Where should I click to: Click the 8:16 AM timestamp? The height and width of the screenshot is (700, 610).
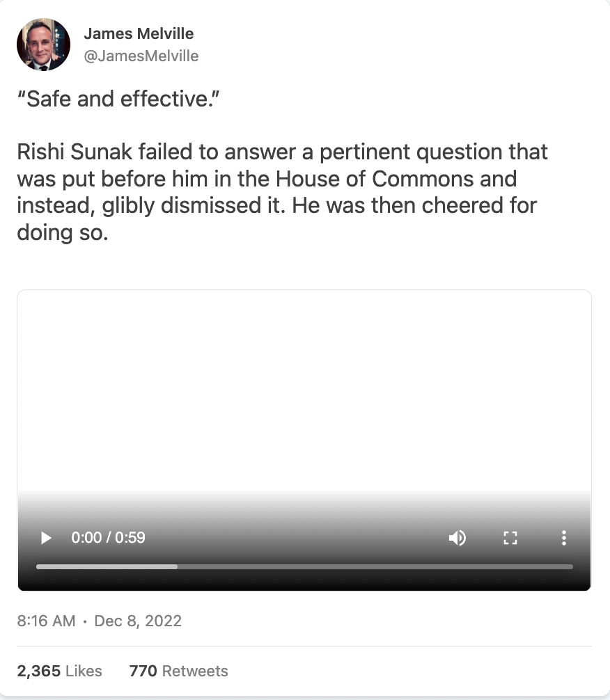coord(46,621)
